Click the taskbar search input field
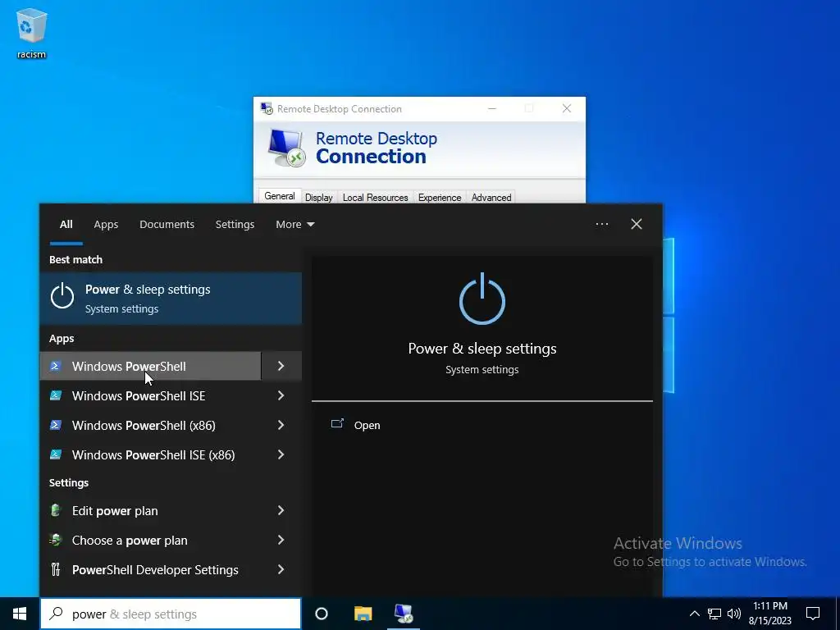 (x=171, y=614)
